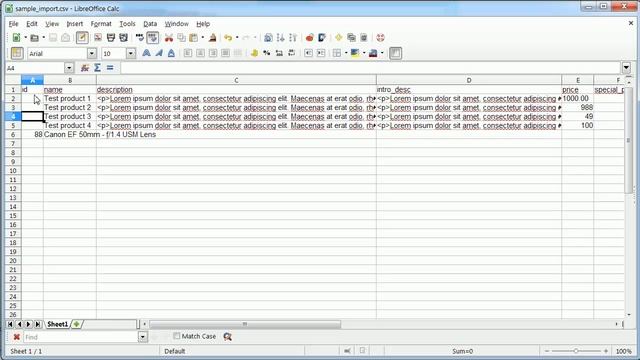Open the File menu
Viewport: 640px width, 360px height.
[13, 24]
